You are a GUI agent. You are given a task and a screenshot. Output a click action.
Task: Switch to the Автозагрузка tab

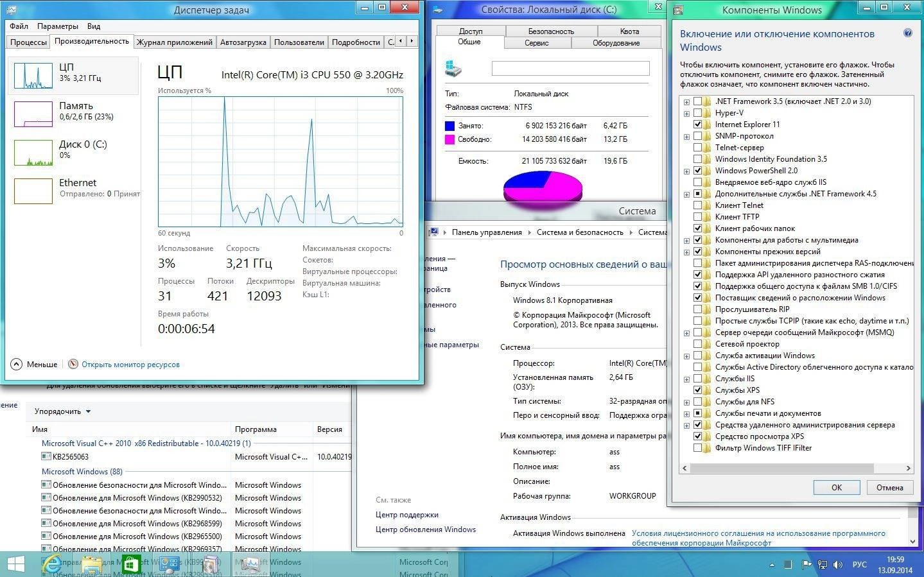[243, 42]
